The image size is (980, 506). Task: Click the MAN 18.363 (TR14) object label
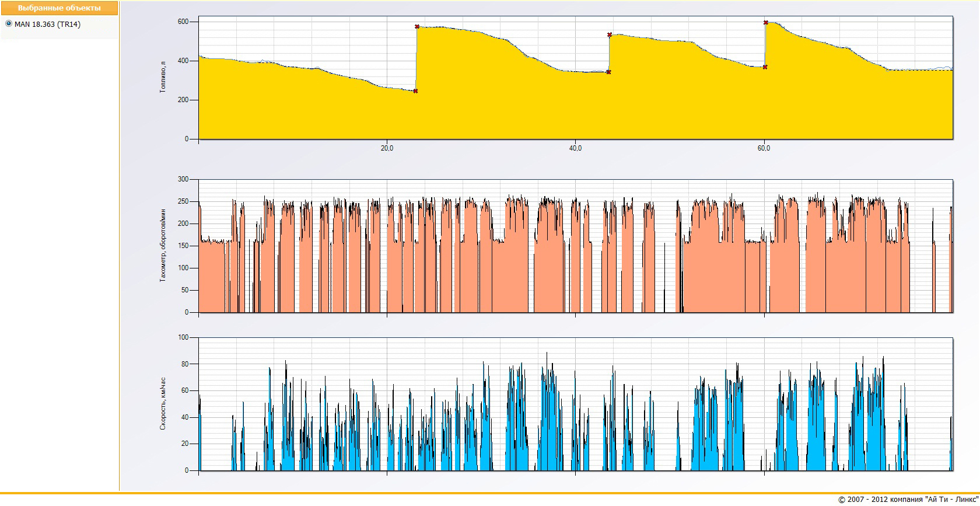(47, 25)
